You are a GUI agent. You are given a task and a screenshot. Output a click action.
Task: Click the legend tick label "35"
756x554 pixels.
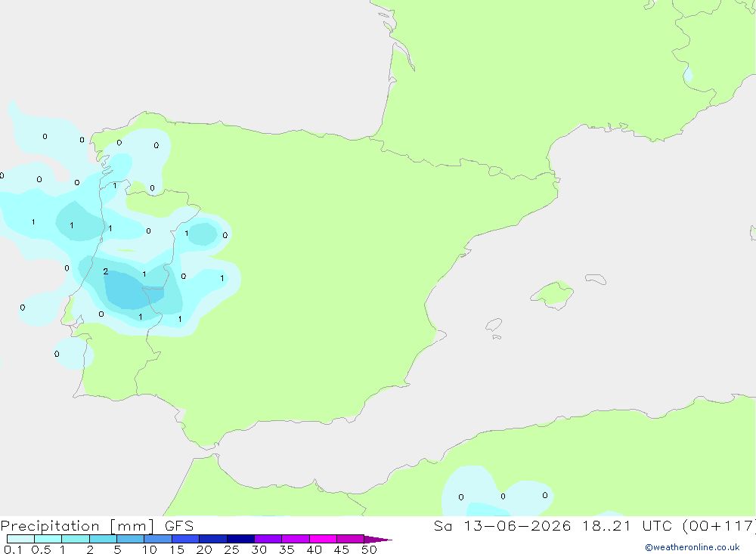coord(287,549)
